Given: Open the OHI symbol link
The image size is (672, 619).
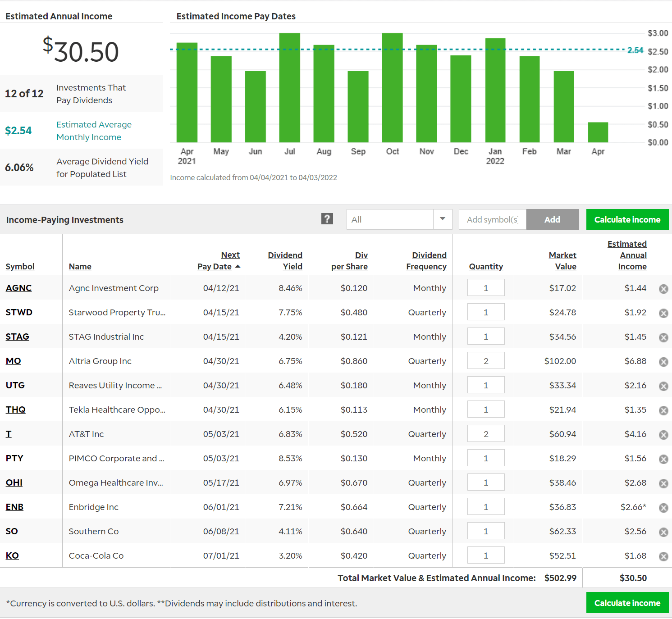Looking at the screenshot, I should coord(14,482).
